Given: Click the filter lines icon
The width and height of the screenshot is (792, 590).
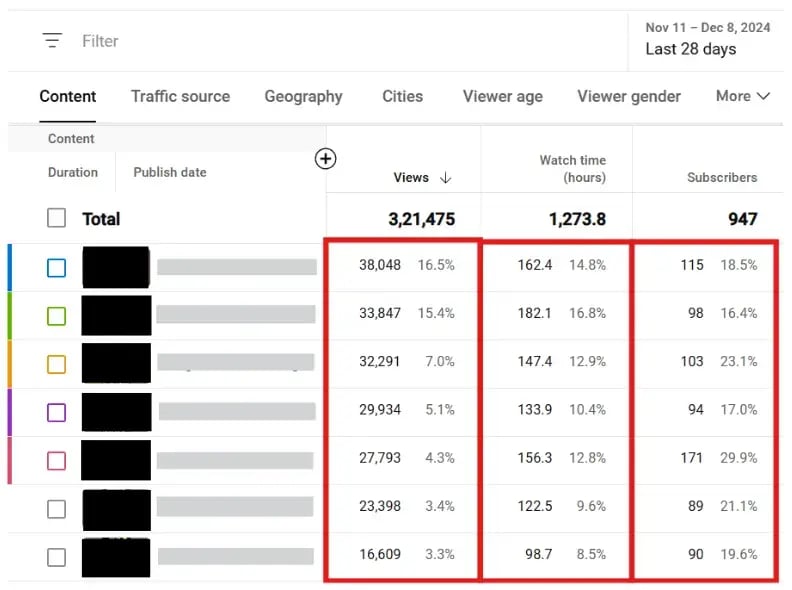Looking at the screenshot, I should point(52,41).
